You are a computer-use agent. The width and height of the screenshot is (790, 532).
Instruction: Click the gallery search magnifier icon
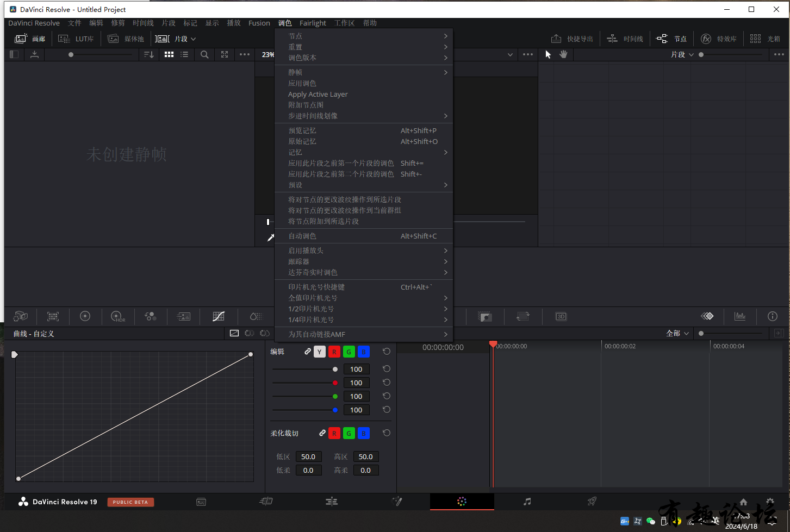point(204,54)
